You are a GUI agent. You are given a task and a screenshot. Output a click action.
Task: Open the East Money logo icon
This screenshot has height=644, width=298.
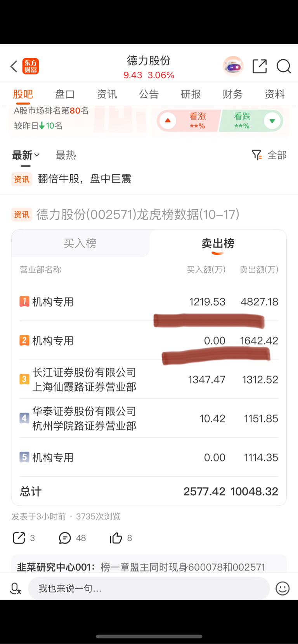click(31, 66)
